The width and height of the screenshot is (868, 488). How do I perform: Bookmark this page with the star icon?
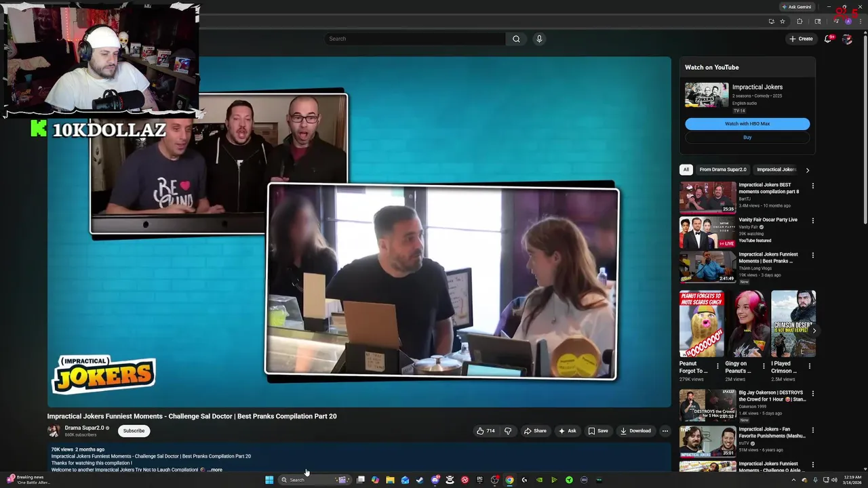click(782, 21)
